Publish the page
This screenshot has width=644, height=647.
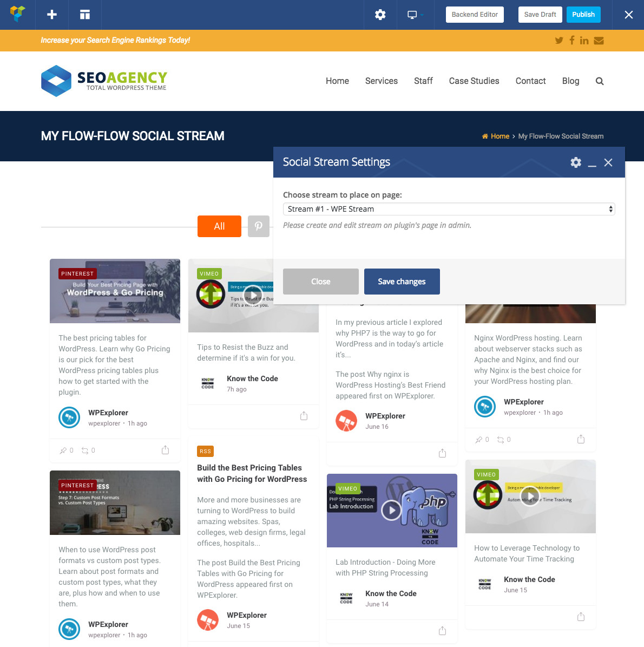click(x=583, y=15)
